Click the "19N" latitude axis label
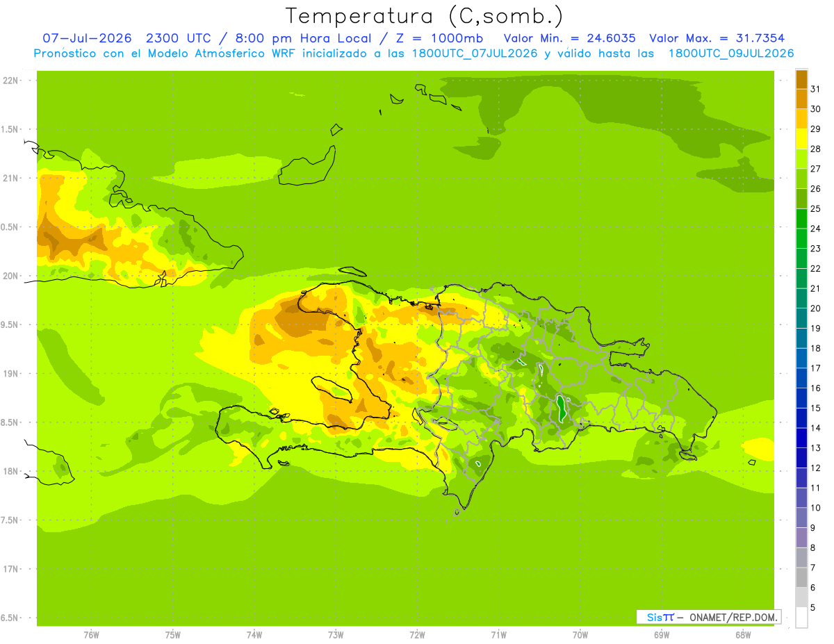Screen dimensions: 834x644 pyautogui.click(x=11, y=374)
